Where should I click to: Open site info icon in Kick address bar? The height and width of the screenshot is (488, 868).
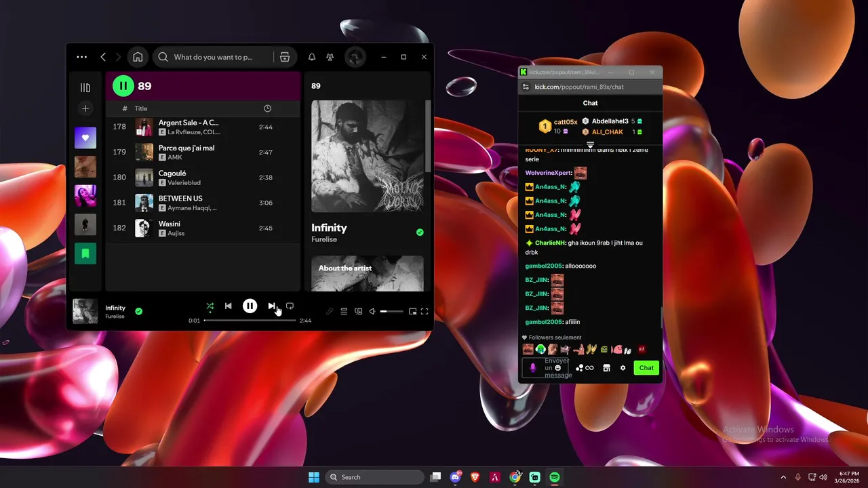coord(525,87)
